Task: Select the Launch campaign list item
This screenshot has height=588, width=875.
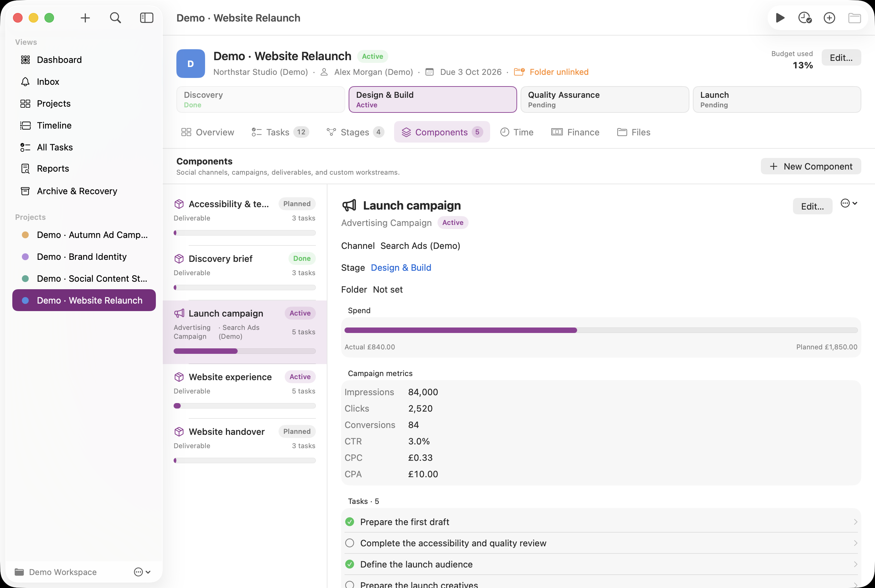Action: click(x=244, y=332)
